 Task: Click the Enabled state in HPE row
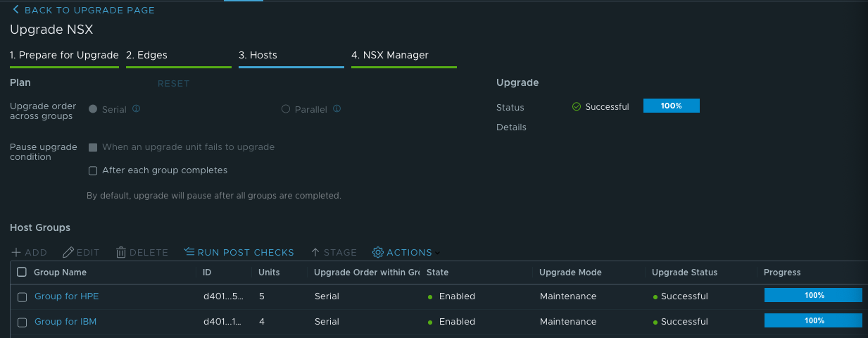coord(457,296)
